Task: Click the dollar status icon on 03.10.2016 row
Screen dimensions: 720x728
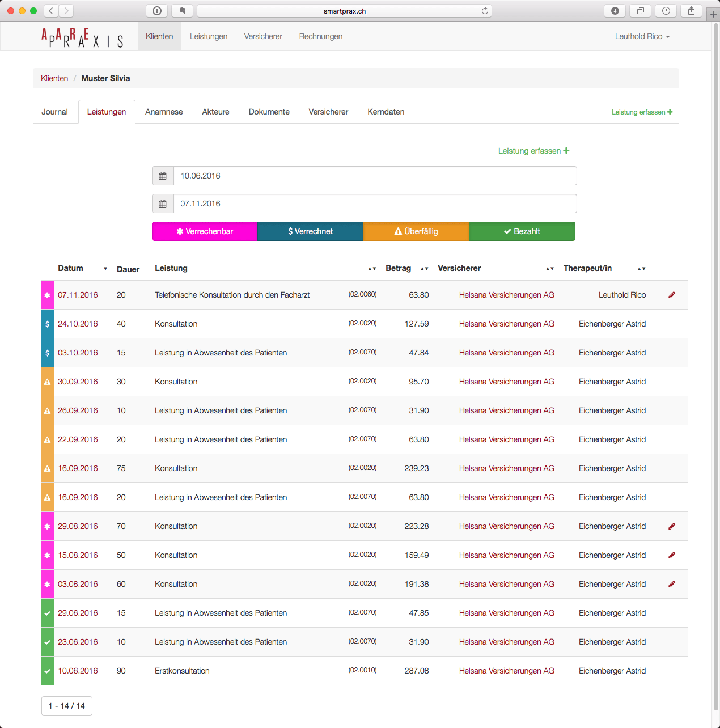Action: 47,353
